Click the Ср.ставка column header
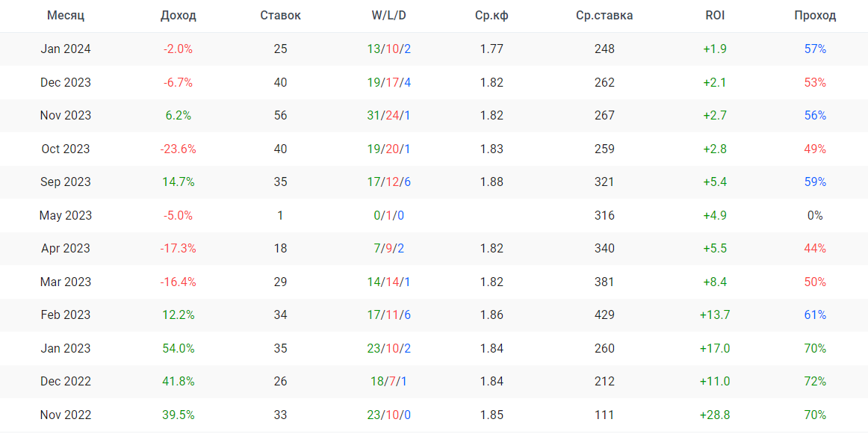868x437 pixels. (604, 16)
